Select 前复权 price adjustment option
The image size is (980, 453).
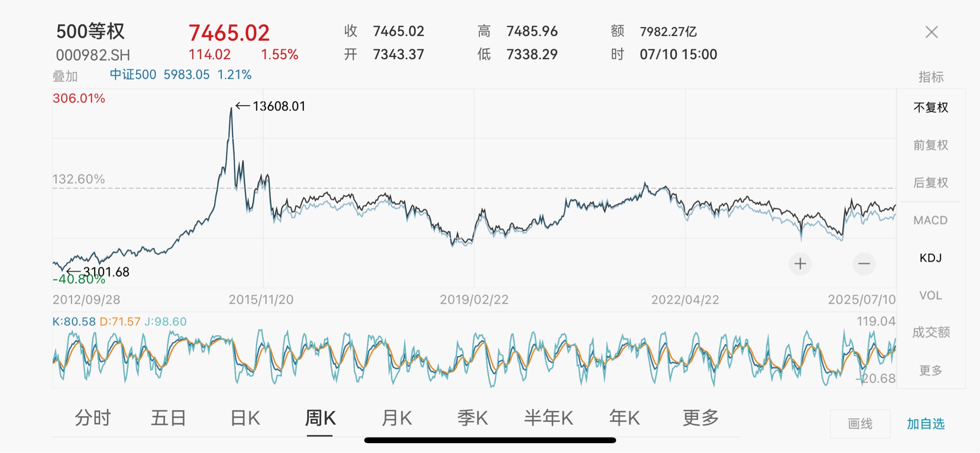click(931, 145)
